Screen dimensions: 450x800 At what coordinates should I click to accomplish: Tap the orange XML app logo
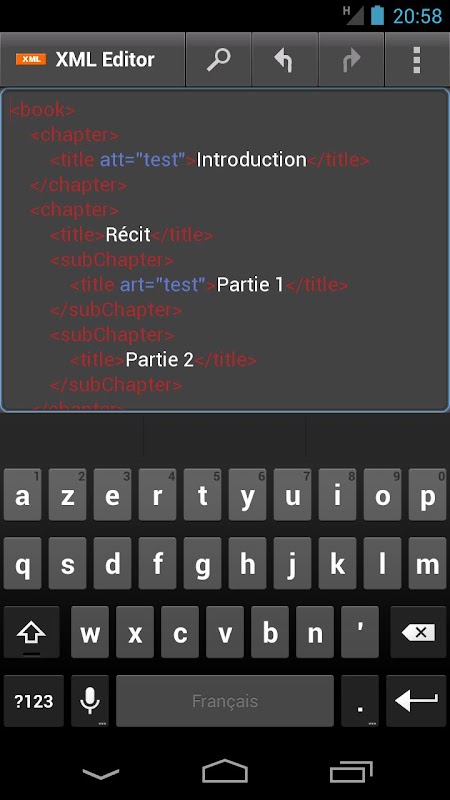point(31,59)
